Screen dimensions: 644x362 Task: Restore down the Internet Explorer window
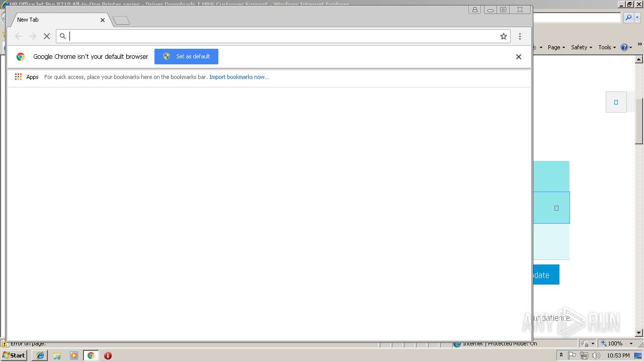629,5
